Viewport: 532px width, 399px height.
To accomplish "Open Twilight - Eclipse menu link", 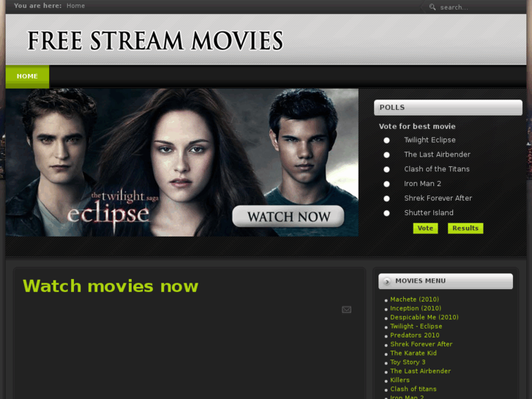I will 416,327.
